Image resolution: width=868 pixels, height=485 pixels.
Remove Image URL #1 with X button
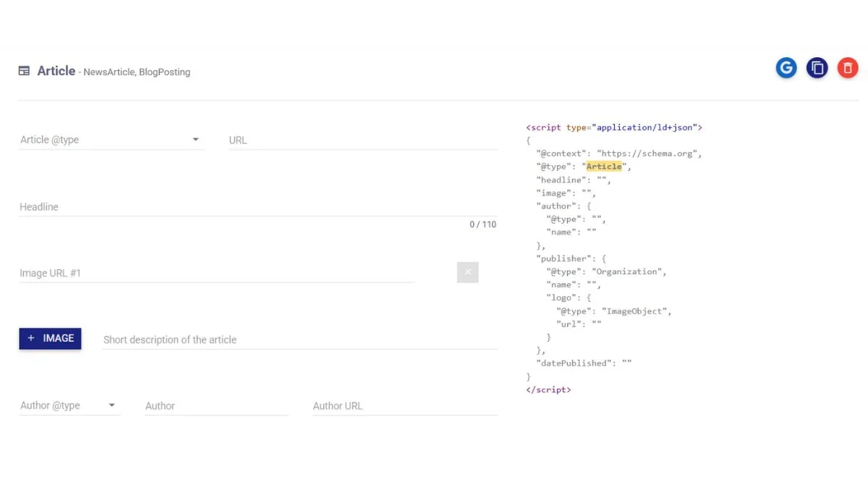[468, 272]
